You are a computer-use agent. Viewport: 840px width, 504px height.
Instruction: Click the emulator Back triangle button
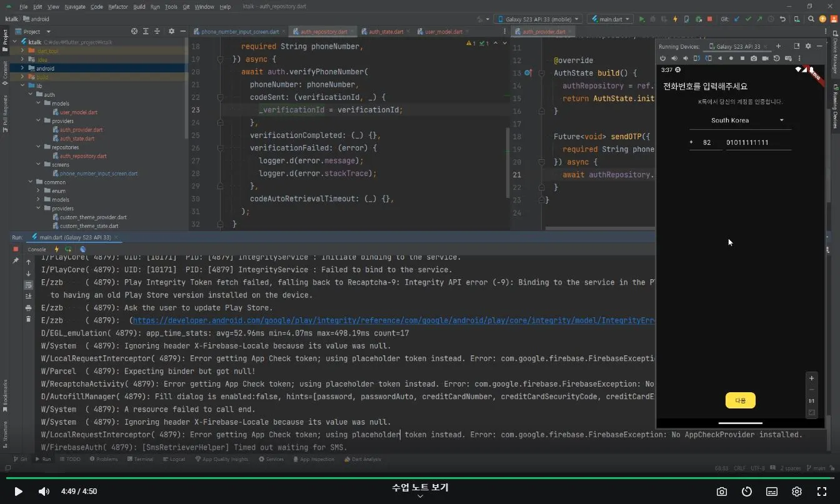point(719,58)
